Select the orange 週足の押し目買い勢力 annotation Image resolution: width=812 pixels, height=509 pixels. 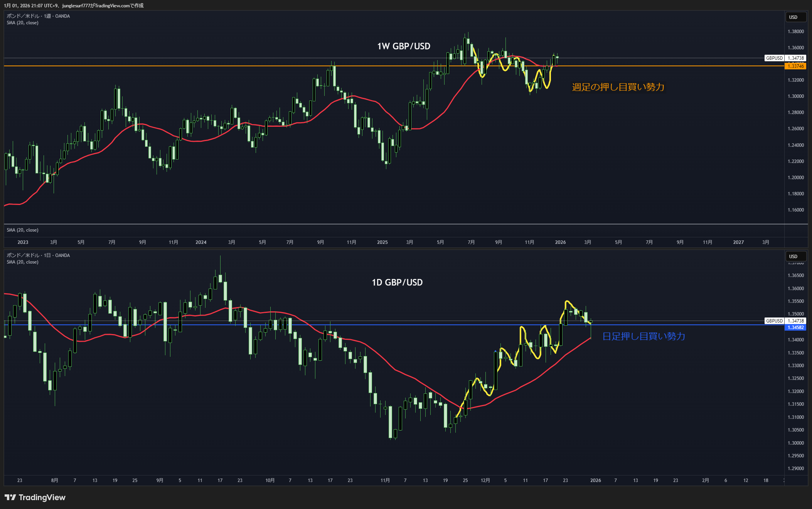pos(618,87)
